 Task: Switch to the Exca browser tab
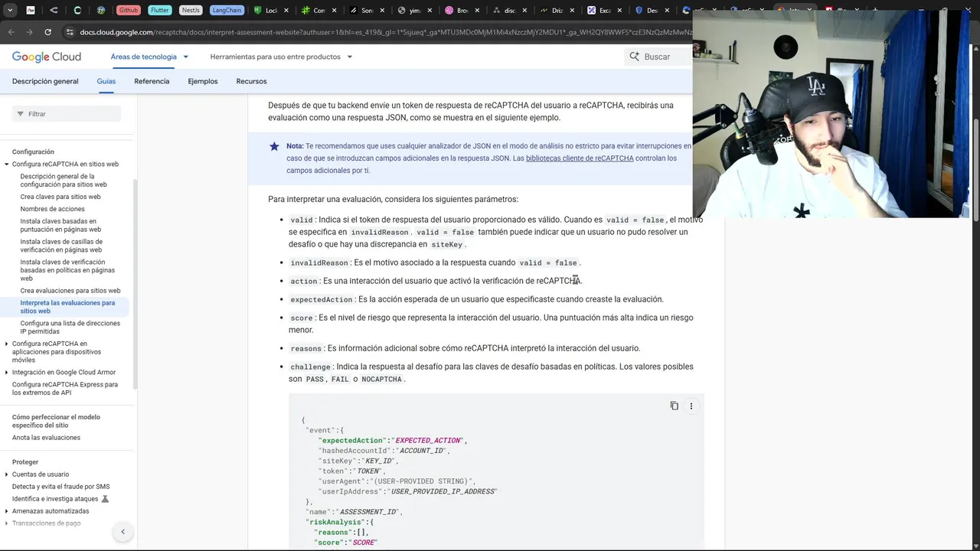click(604, 11)
